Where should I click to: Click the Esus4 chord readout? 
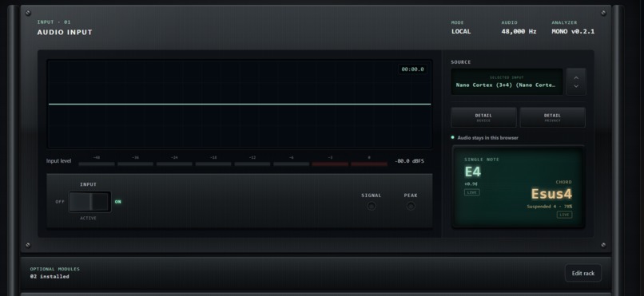point(551,194)
